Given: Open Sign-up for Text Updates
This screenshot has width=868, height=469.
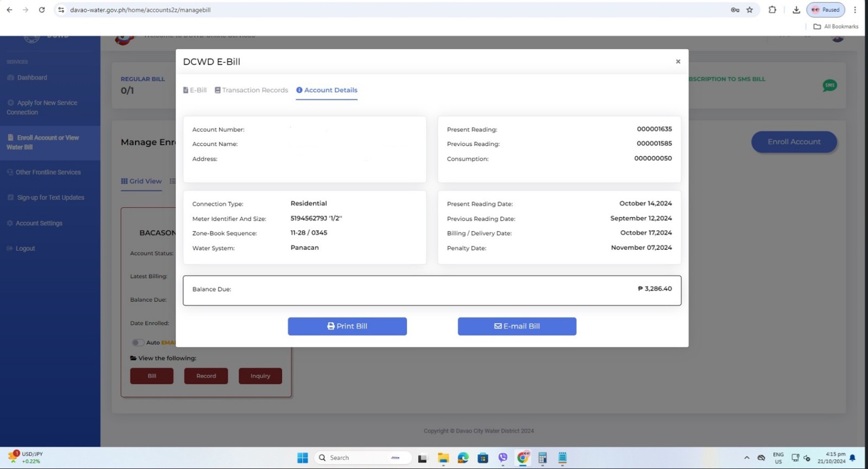Looking at the screenshot, I should pos(46,198).
